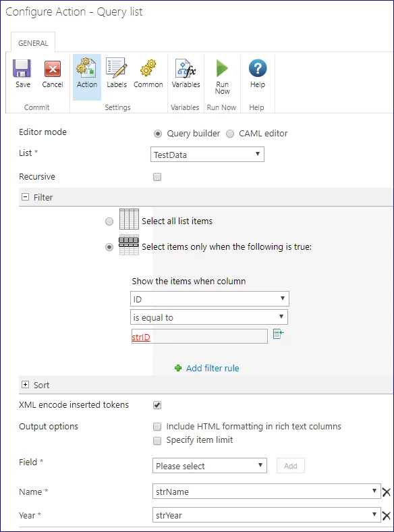Enable the Recursive checkbox
Screen dimensions: 394x532
tap(157, 177)
